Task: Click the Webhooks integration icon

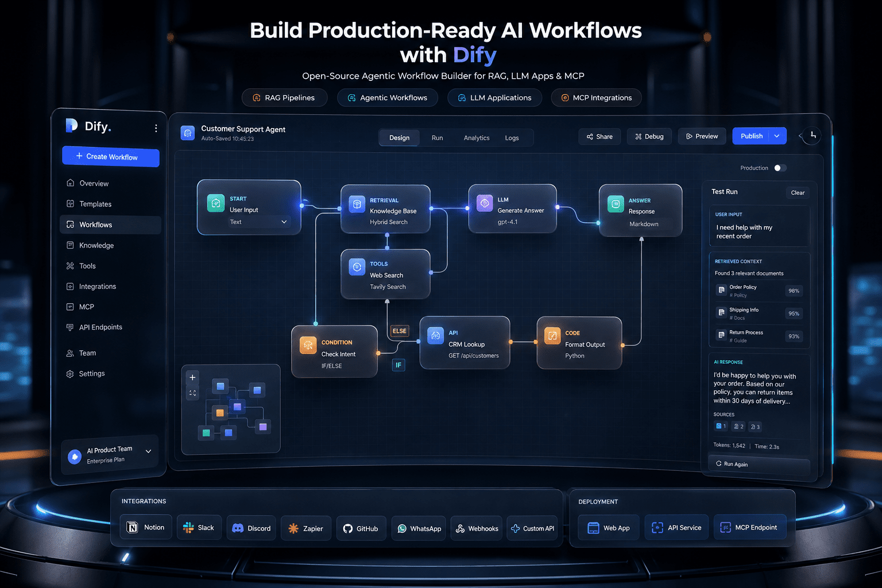Action: pyautogui.click(x=460, y=528)
